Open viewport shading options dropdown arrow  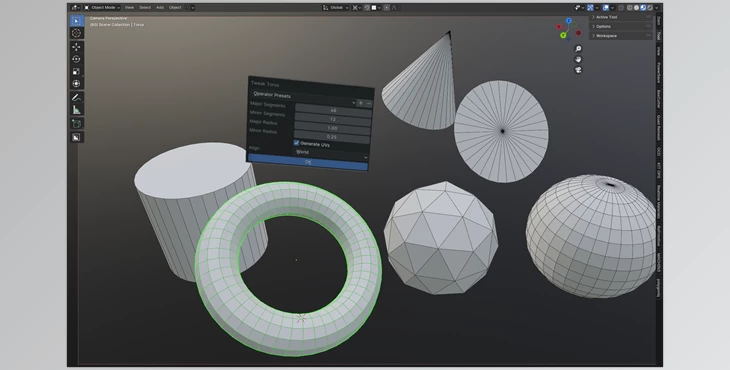click(657, 7)
